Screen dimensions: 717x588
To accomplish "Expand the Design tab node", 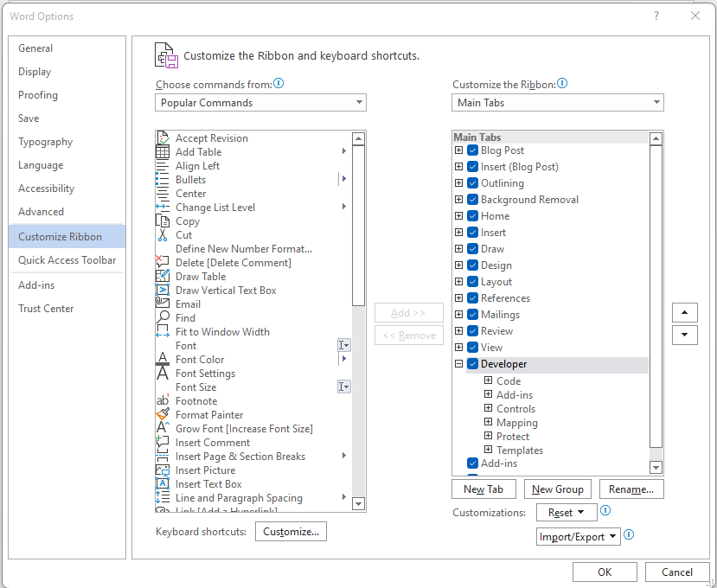I will click(x=458, y=265).
